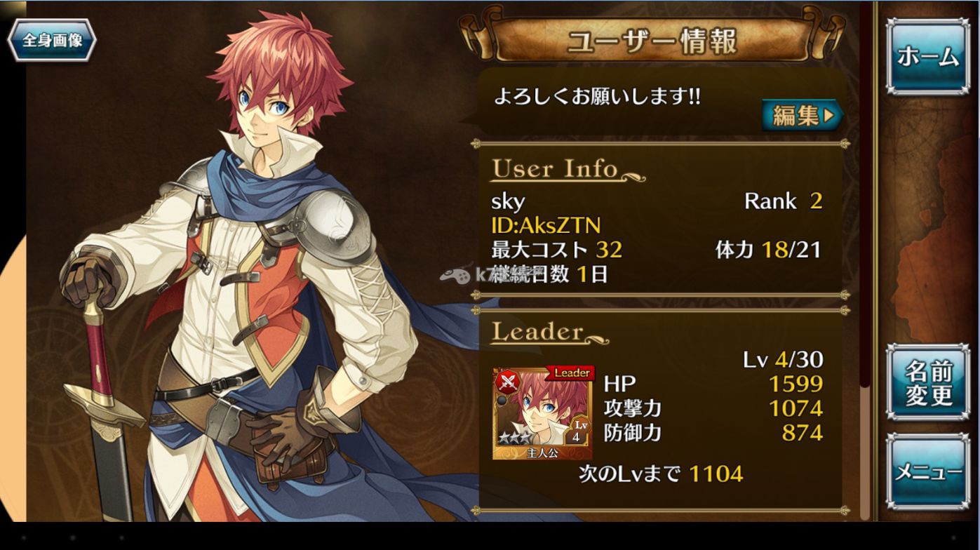Click the crossed swords attack-type icon
This screenshot has height=550, width=980.
[506, 382]
